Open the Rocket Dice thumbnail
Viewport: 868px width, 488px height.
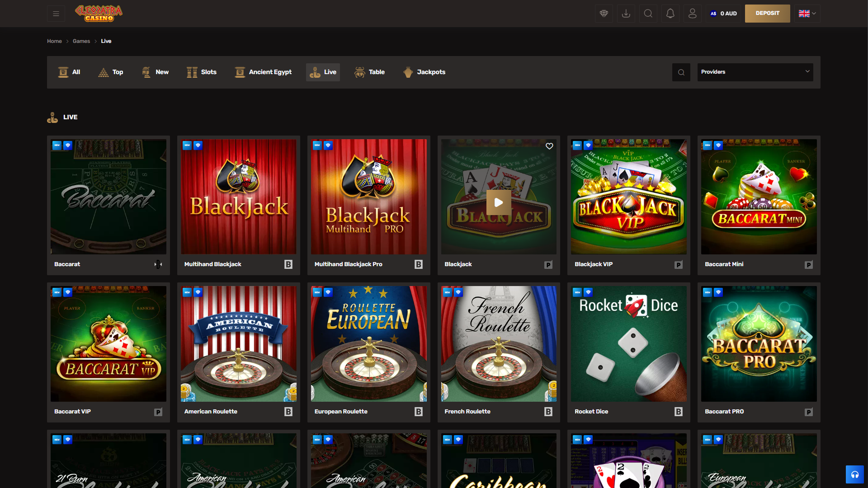click(629, 344)
